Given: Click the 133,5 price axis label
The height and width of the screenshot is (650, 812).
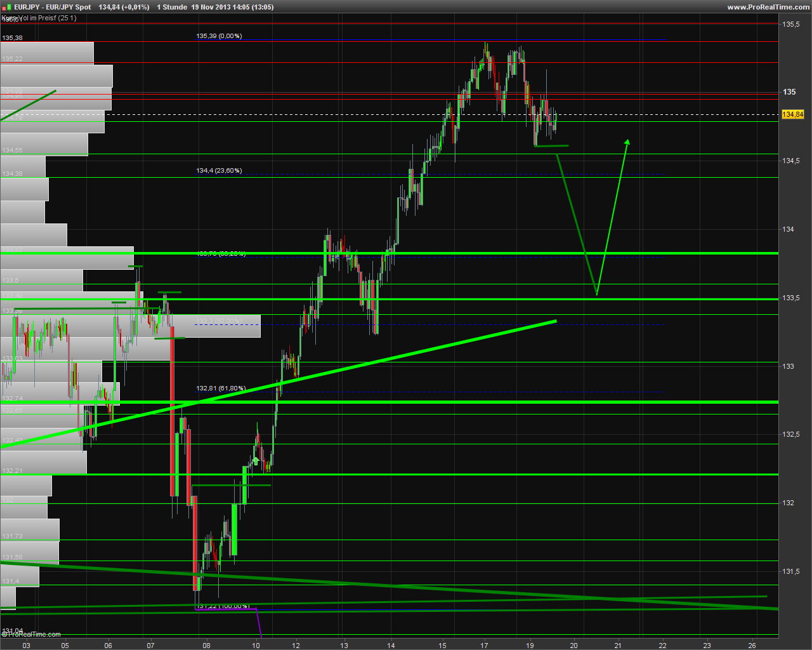Looking at the screenshot, I should [791, 298].
